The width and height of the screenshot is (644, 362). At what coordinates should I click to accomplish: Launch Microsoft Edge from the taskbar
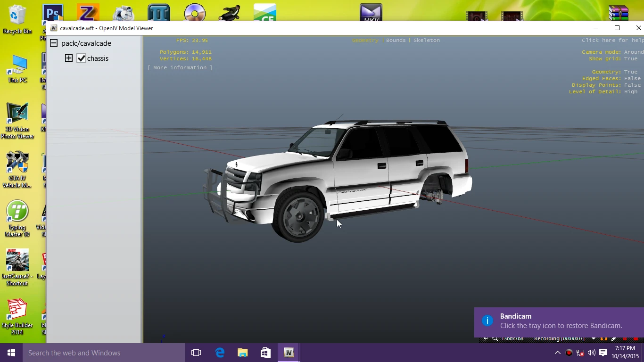(x=219, y=352)
